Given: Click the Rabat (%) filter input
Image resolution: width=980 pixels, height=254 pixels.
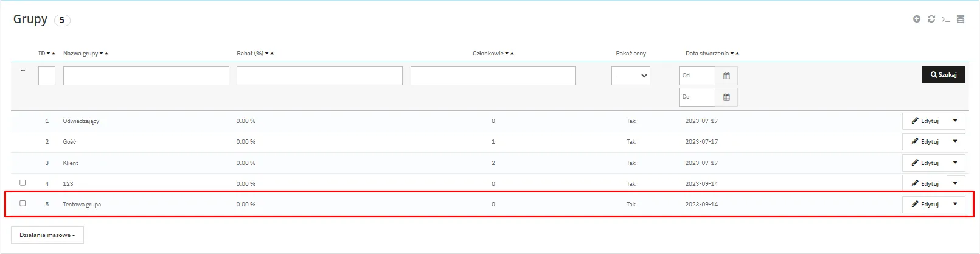Looking at the screenshot, I should [319, 76].
